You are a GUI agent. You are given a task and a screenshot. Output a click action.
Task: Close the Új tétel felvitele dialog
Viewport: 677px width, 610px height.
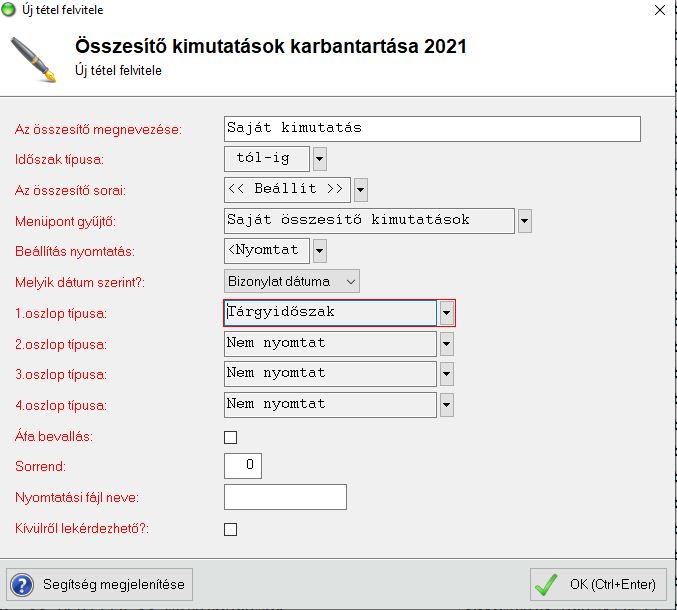pyautogui.click(x=659, y=10)
